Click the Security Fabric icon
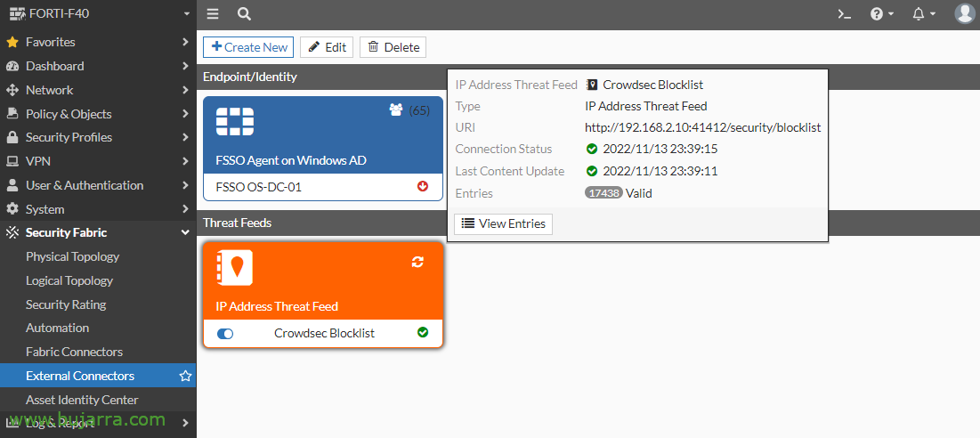Image resolution: width=980 pixels, height=438 pixels. 12,232
